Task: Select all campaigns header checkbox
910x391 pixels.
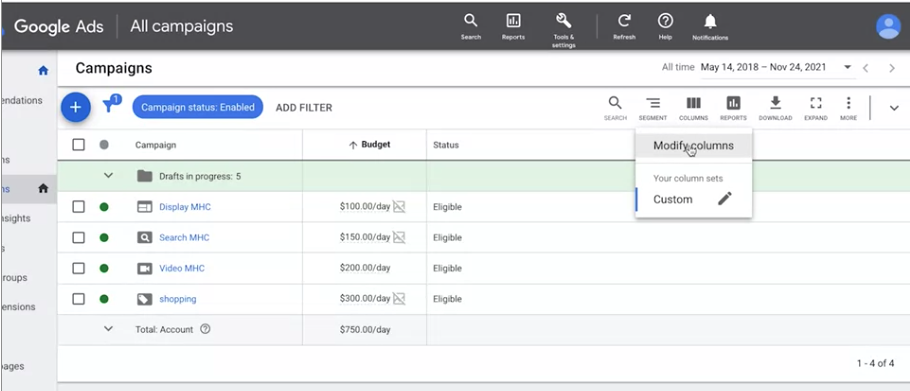Action: (x=78, y=144)
